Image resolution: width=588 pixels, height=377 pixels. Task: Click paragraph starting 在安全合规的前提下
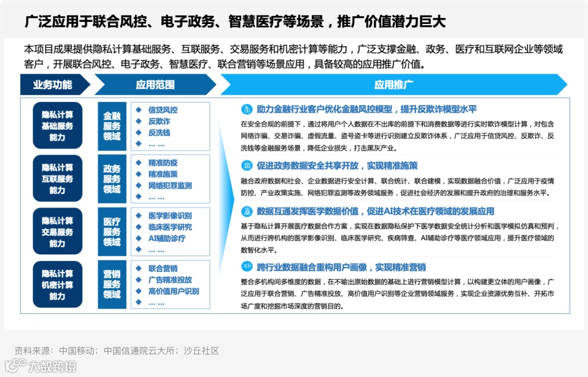click(397, 136)
